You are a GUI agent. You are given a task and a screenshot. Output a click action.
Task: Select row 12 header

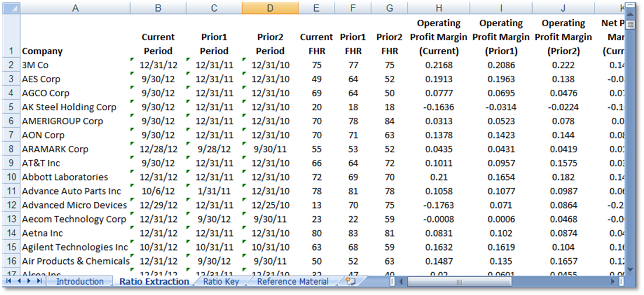tap(11, 205)
